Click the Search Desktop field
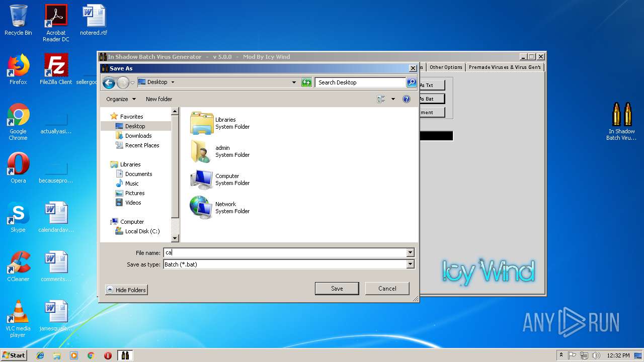This screenshot has width=644, height=362. (360, 82)
